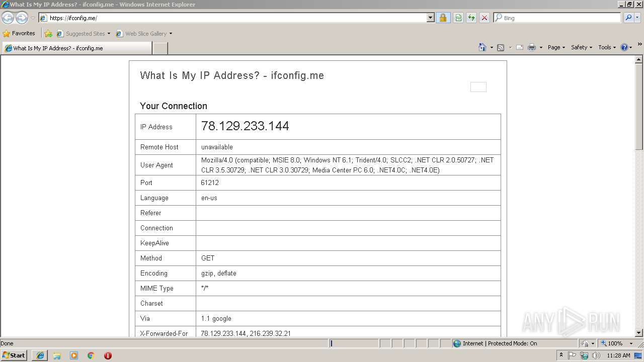This screenshot has height=362, width=644.
Task: Stop loading with the red X icon
Action: [485, 18]
